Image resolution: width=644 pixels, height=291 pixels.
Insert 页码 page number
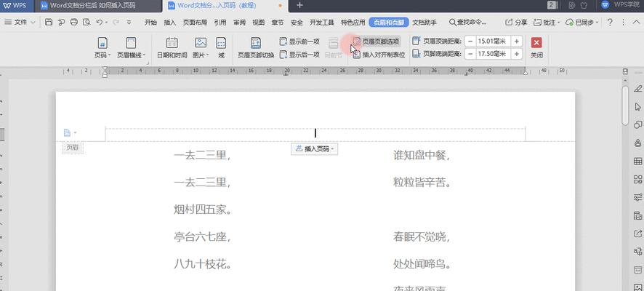pyautogui.click(x=102, y=47)
